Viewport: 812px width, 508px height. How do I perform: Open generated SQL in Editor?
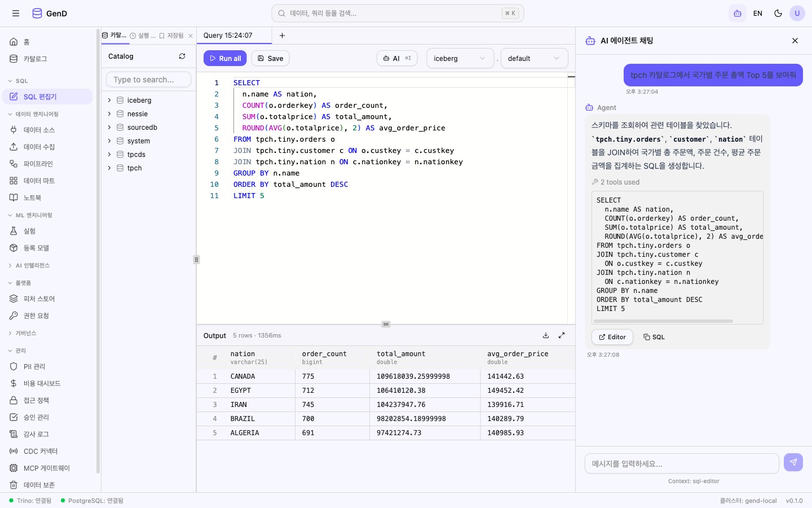click(x=612, y=337)
